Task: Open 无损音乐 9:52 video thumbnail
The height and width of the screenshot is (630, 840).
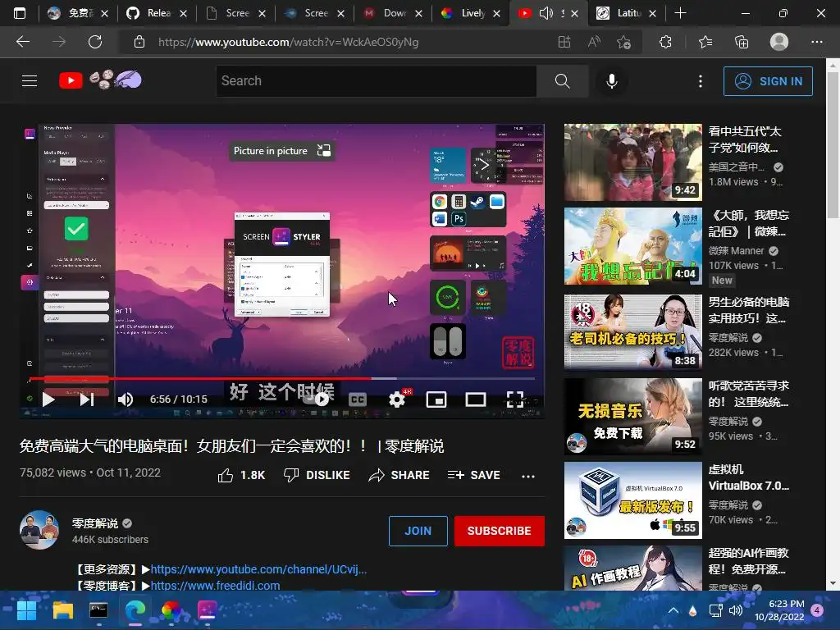Action: (x=632, y=416)
